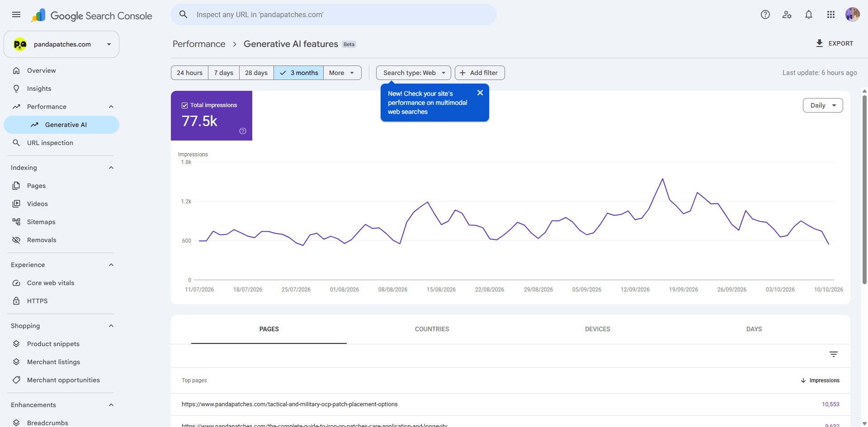Click the Product snippets layers icon
Viewport: 868px width, 427px height.
(16, 344)
